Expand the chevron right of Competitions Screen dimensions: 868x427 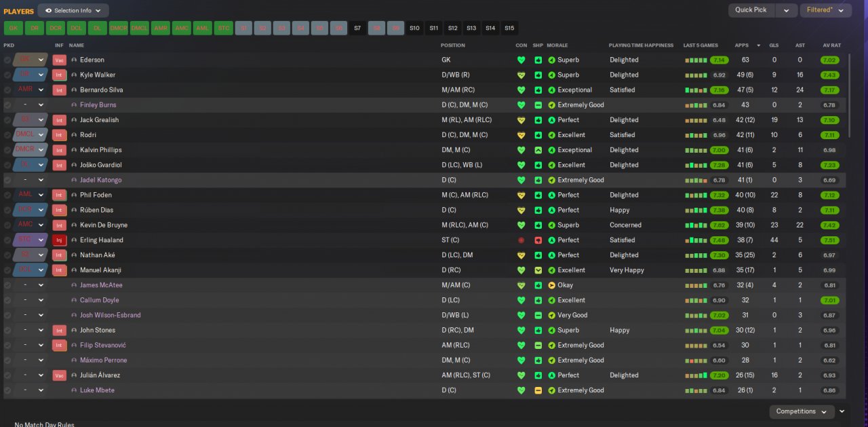pyautogui.click(x=842, y=411)
